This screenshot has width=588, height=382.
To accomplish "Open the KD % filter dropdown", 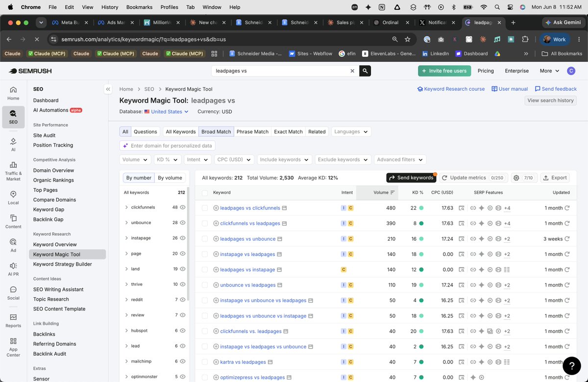I will (x=167, y=159).
